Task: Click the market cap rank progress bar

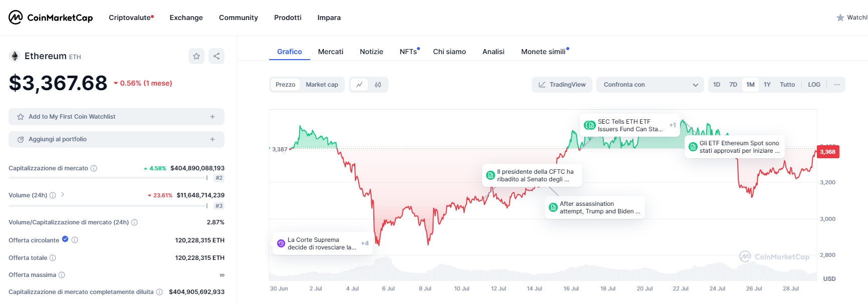Action: point(108,178)
